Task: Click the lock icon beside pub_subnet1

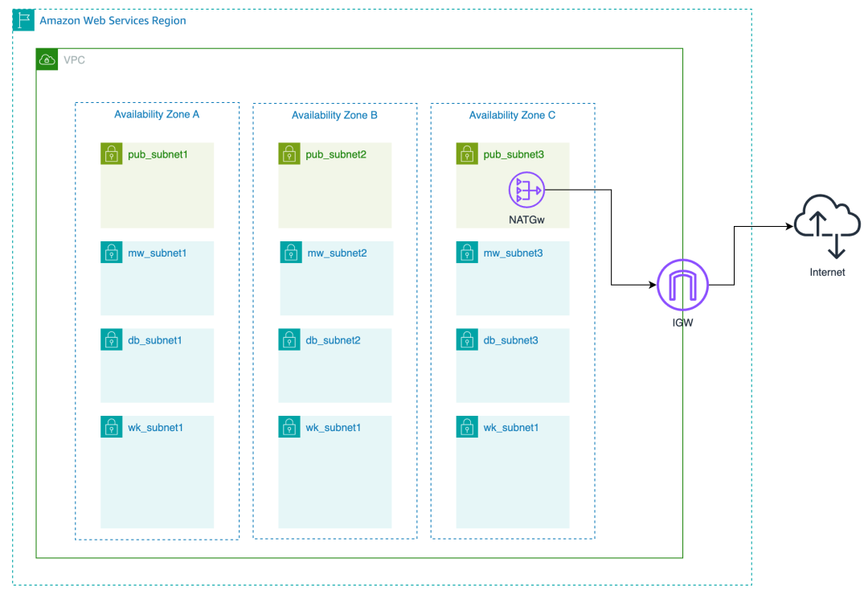Action: tap(111, 154)
